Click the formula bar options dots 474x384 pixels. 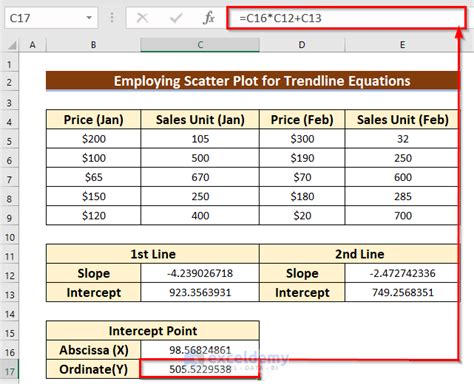click(x=112, y=18)
